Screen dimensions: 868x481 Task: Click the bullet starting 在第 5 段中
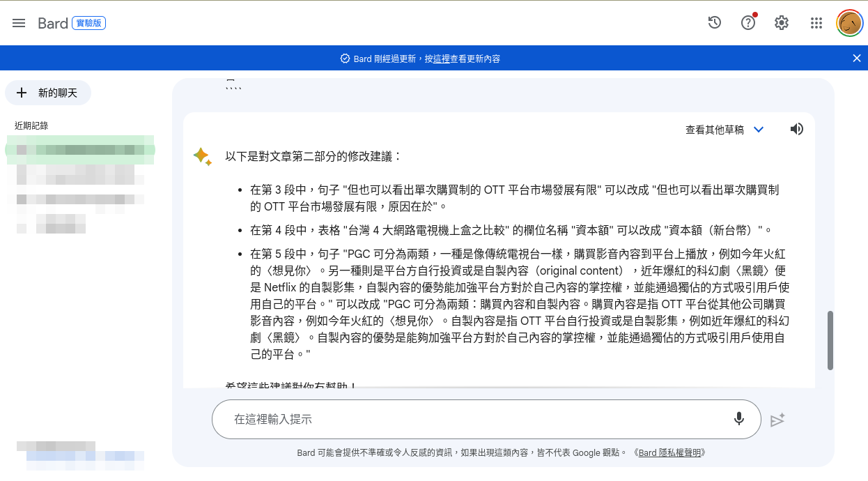[x=520, y=304]
